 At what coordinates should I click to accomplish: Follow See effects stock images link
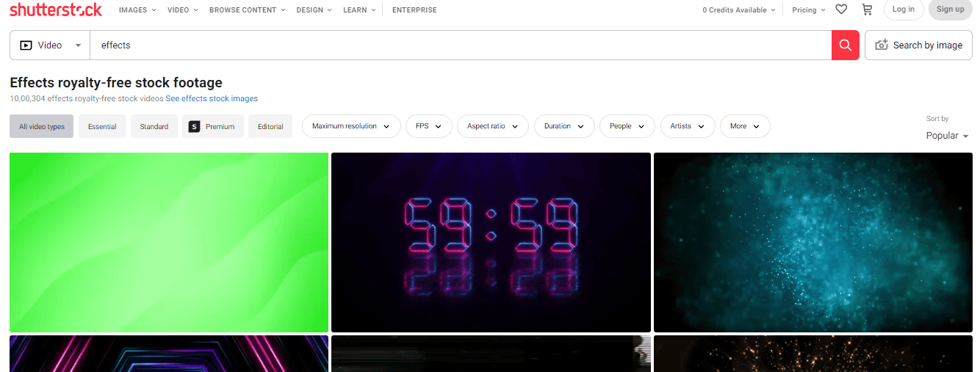(x=212, y=98)
